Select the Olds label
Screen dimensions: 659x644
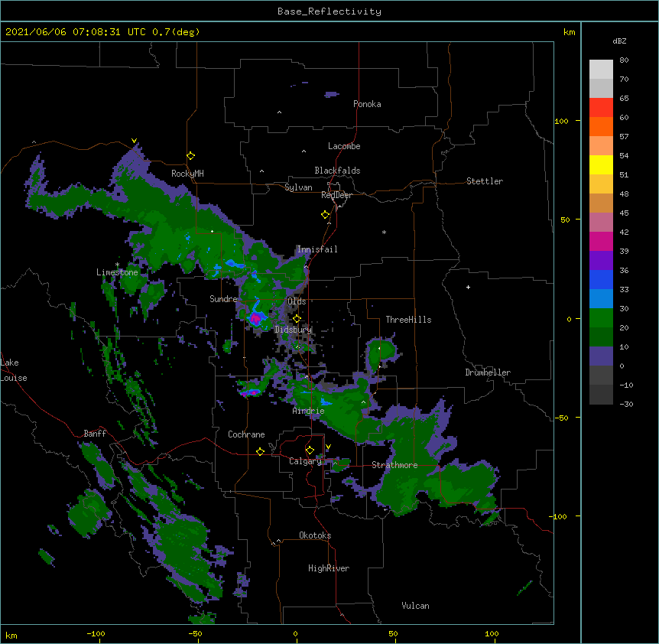(x=297, y=301)
